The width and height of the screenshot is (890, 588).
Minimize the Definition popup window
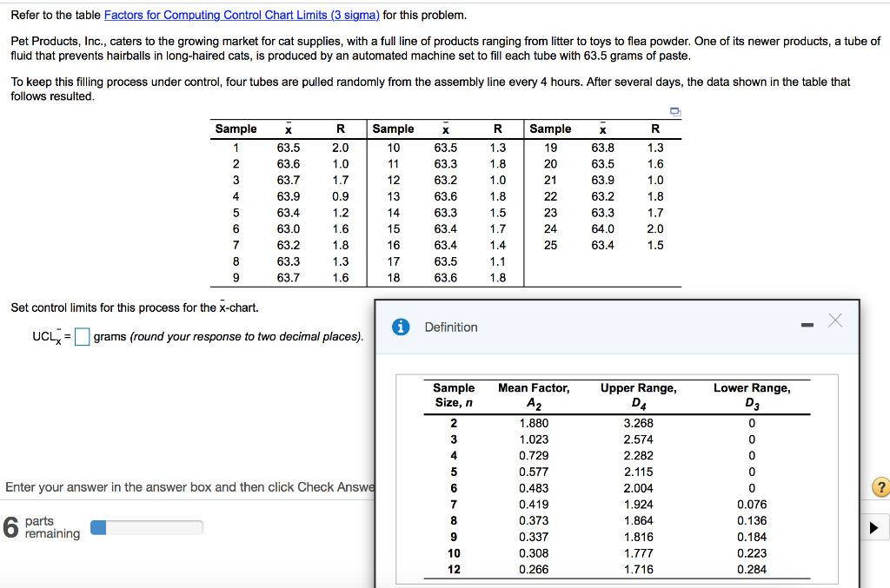[807, 322]
